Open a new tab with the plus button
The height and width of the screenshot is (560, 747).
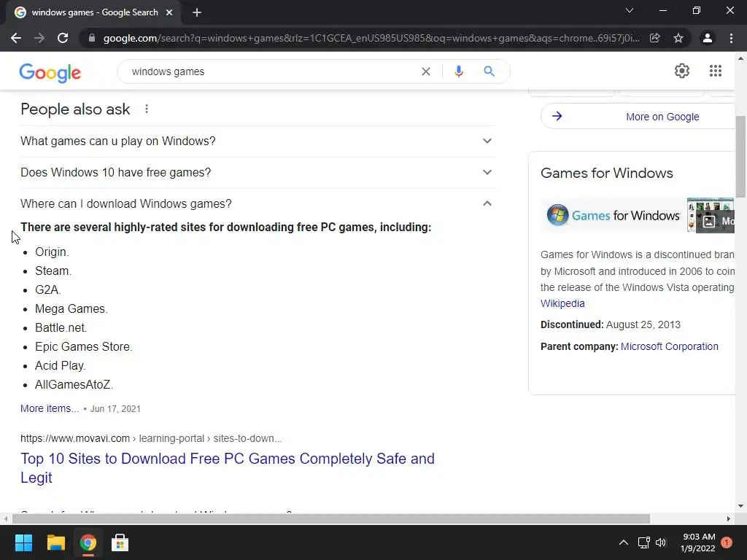197,12
